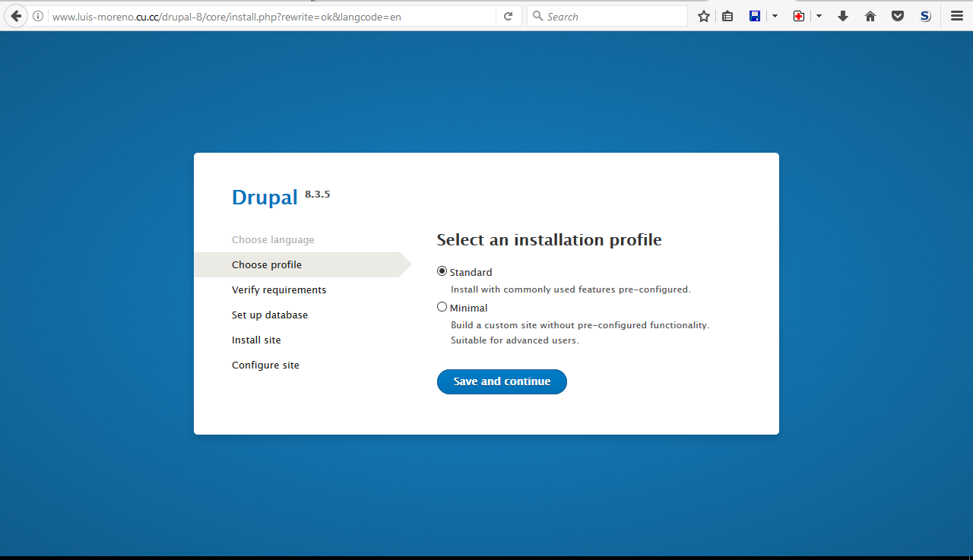
Task: Click the Verify requirements step
Action: point(279,289)
